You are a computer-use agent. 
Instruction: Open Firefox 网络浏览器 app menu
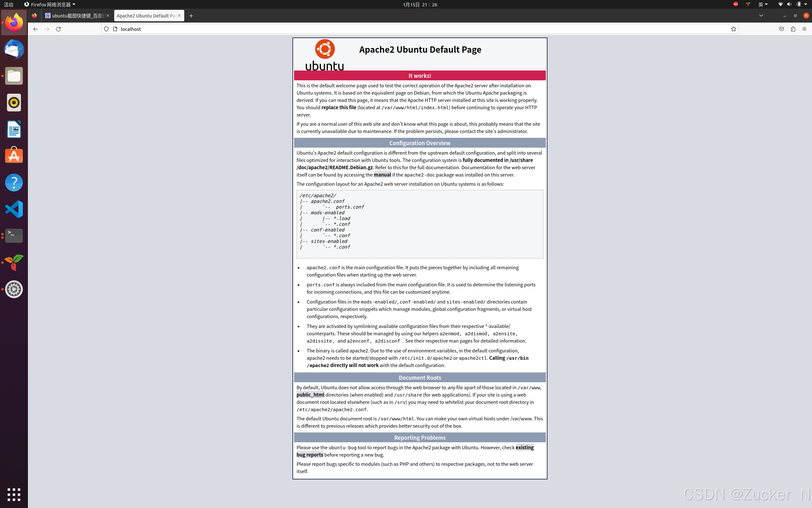pos(50,4)
